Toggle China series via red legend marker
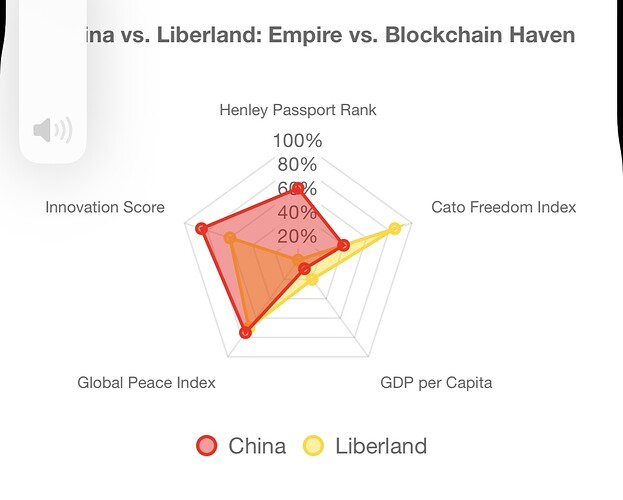 (x=206, y=446)
